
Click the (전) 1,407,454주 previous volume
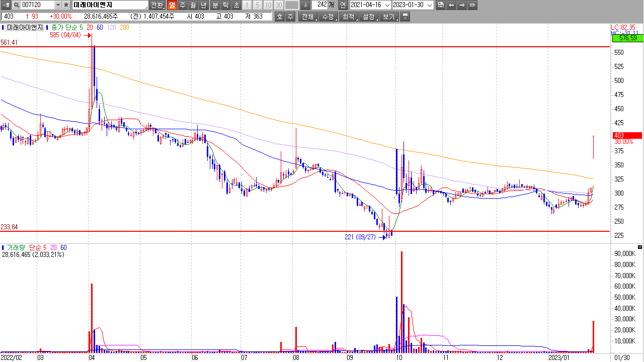151,17
